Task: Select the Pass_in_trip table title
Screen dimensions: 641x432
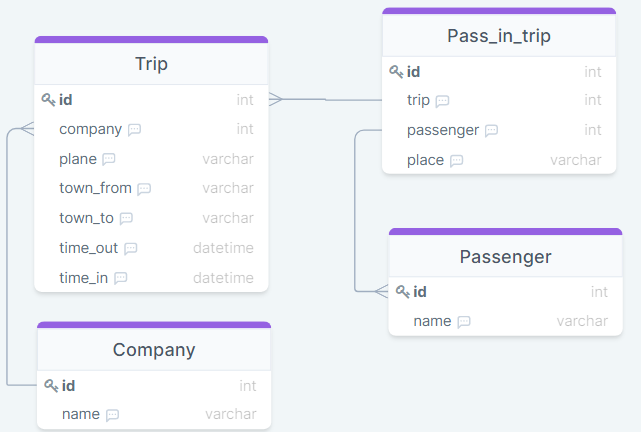Action: click(x=498, y=37)
